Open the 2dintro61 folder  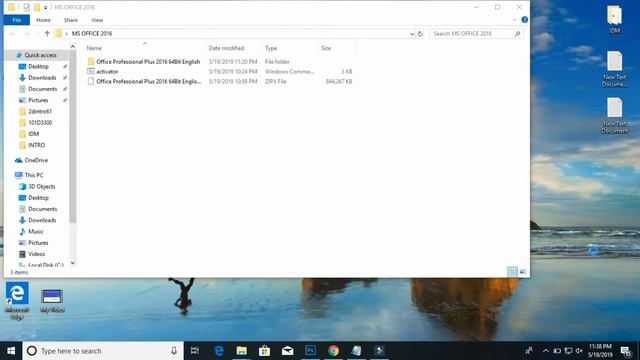40,111
